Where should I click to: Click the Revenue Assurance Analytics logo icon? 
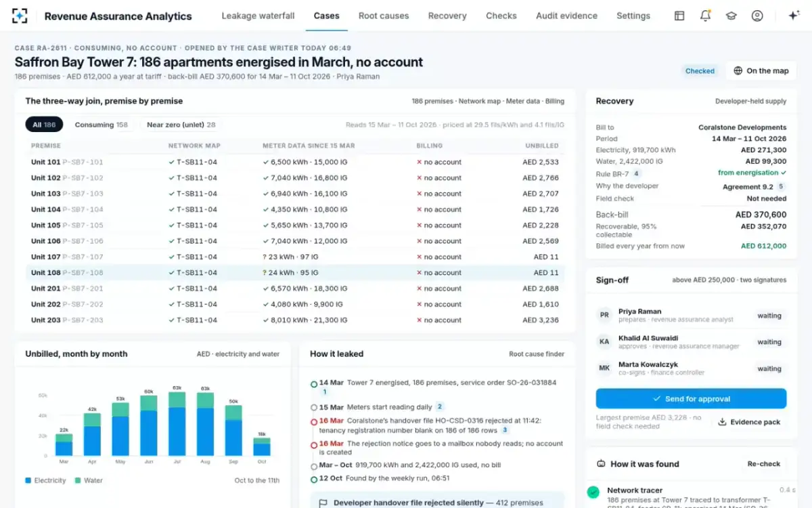click(20, 16)
